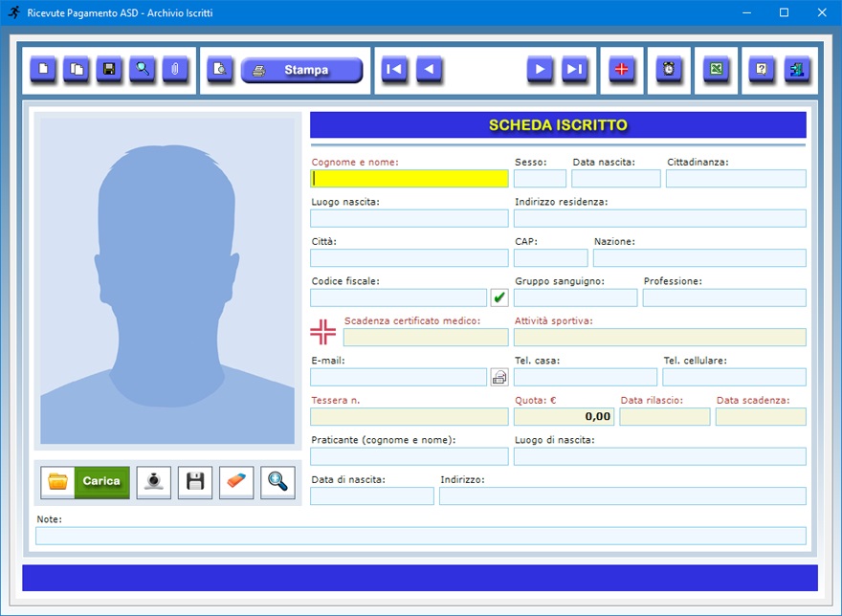The width and height of the screenshot is (842, 616).
Task: Click the Quota € amount field
Action: click(x=564, y=417)
